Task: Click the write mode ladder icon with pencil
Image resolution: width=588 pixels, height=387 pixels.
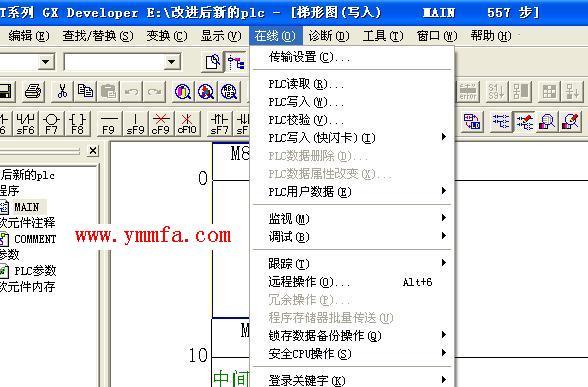Action: point(524,122)
